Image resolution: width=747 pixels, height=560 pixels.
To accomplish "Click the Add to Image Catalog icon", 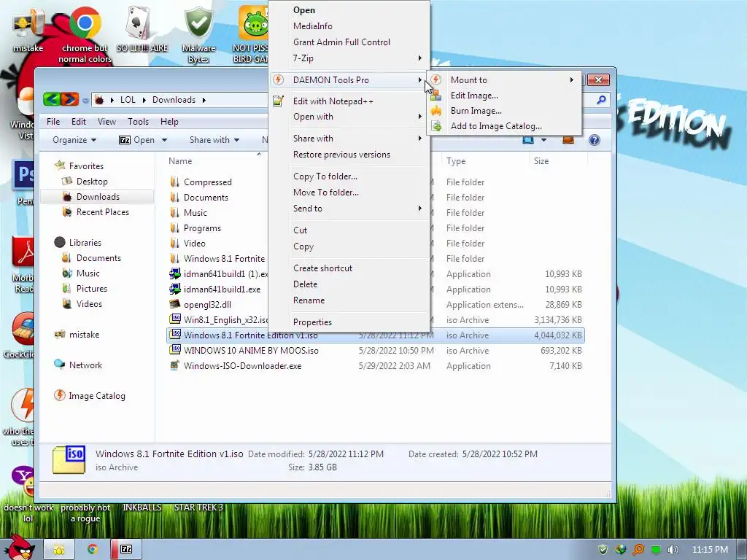I will click(436, 126).
